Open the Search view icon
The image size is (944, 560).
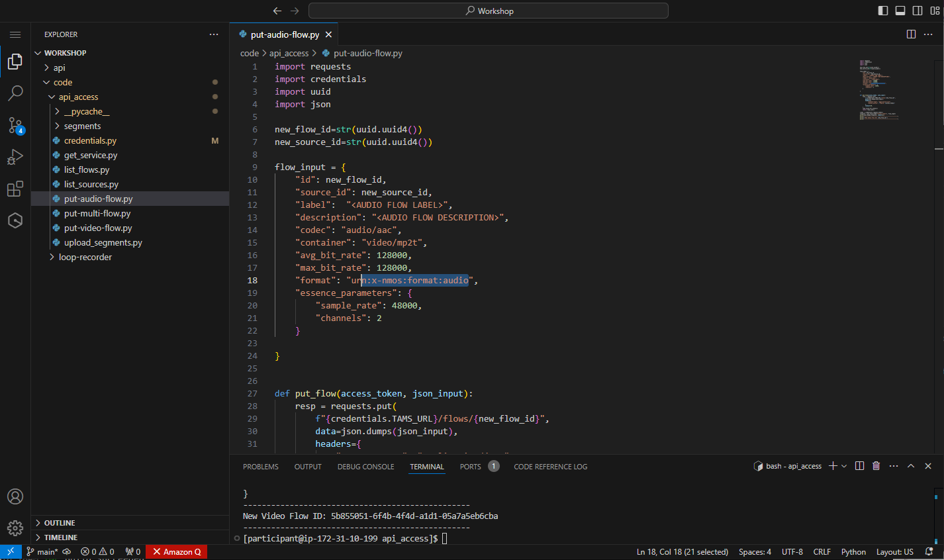[x=15, y=93]
